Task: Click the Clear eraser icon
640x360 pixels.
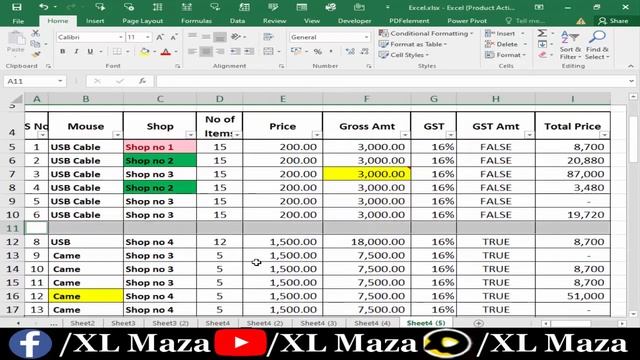Action: (x=542, y=55)
